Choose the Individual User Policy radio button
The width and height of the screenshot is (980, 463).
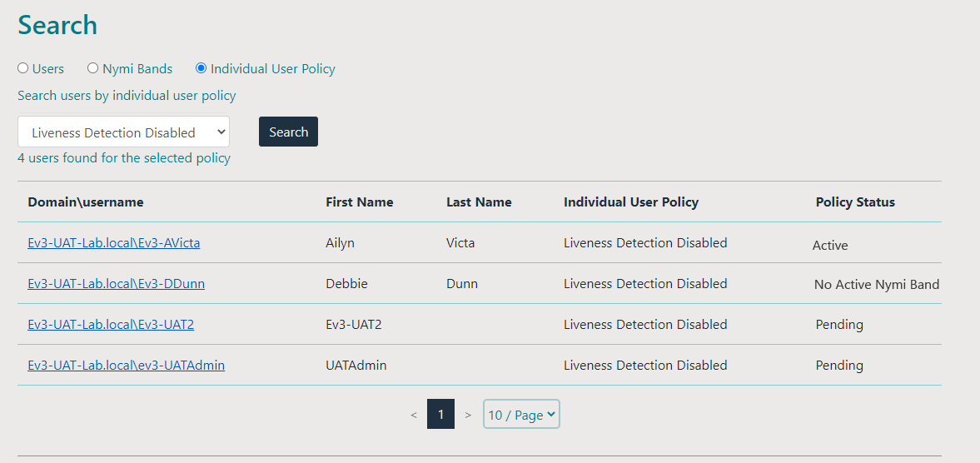click(201, 68)
